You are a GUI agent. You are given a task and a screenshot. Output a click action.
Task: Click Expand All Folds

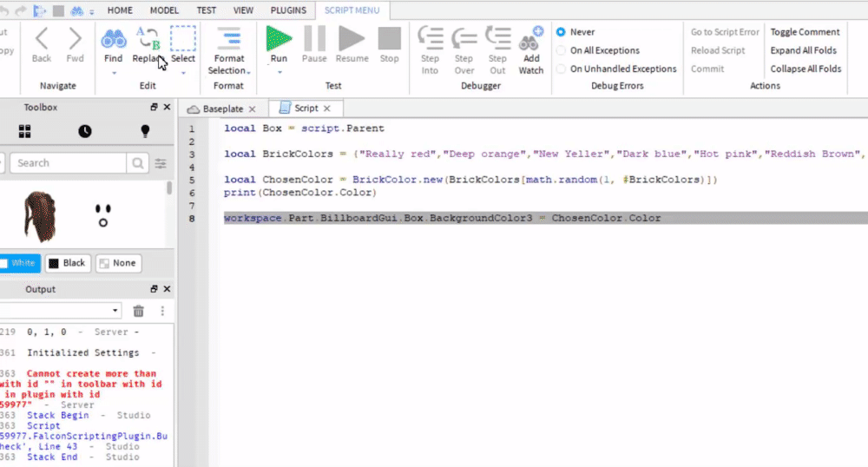click(x=803, y=50)
